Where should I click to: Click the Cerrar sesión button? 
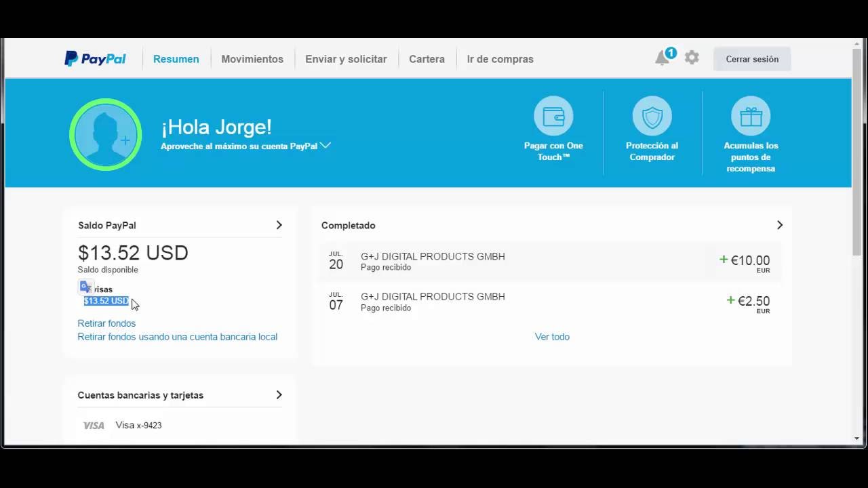pos(752,59)
